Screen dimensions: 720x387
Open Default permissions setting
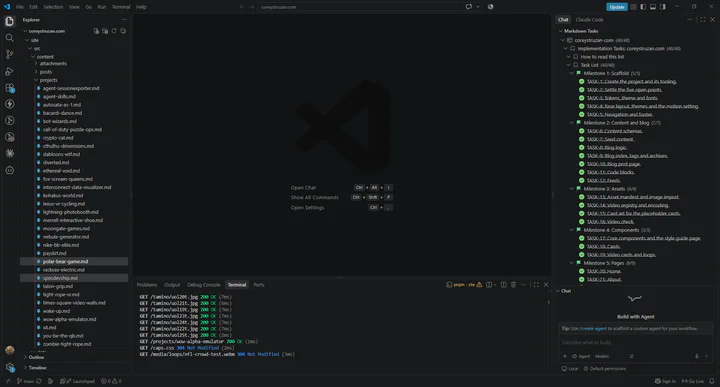tap(604, 369)
